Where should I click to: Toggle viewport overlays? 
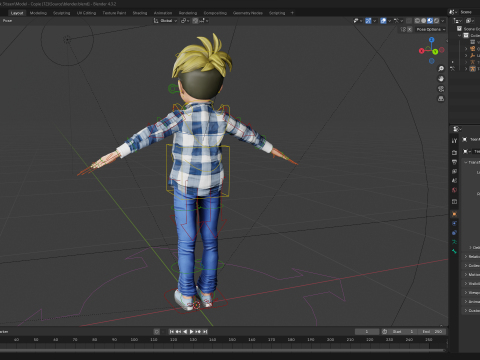point(383,21)
